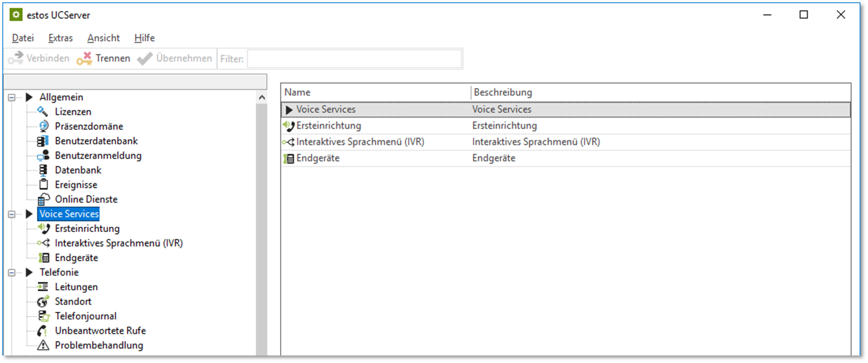This screenshot has width=868, height=363.
Task: Click the Trennen toolbar button
Action: tap(104, 59)
